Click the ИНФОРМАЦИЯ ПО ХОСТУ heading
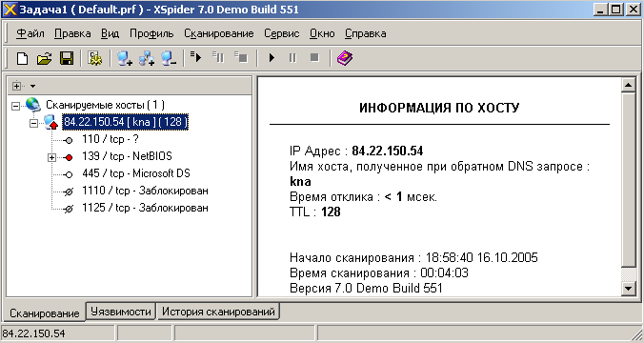Image resolution: width=644 pixels, height=343 pixels. pos(439,108)
